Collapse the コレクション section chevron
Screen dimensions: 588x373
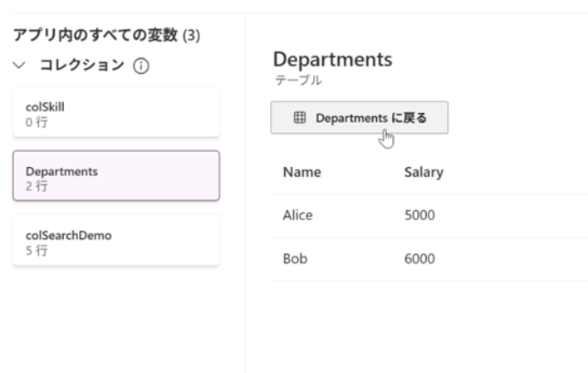point(20,66)
